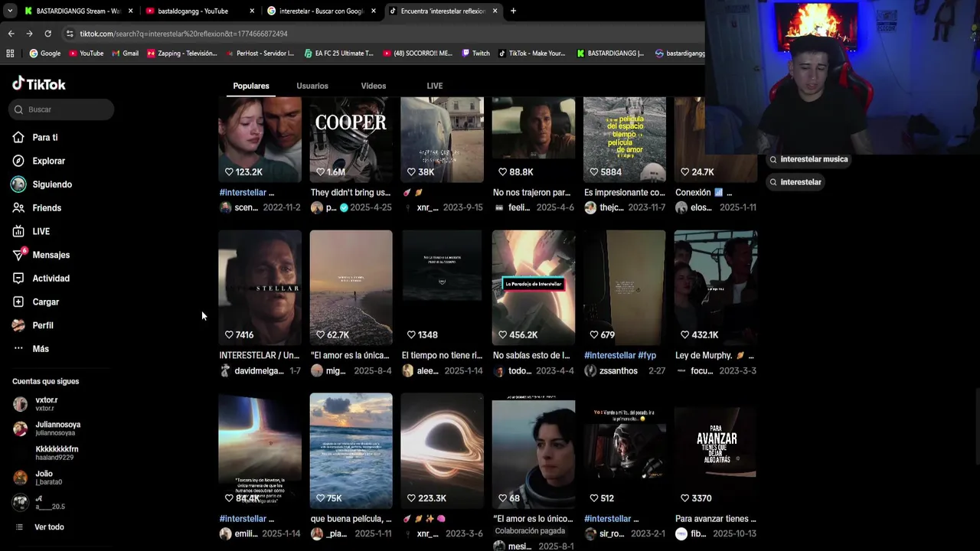Image resolution: width=980 pixels, height=551 pixels.
Task: Open the beach video with 62.7K likes
Action: 351,287
